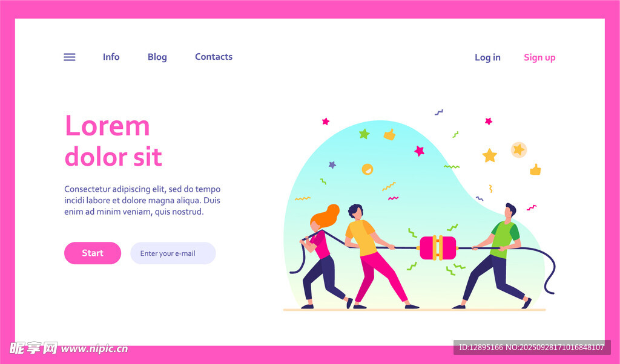Go to the Blog page

(157, 57)
